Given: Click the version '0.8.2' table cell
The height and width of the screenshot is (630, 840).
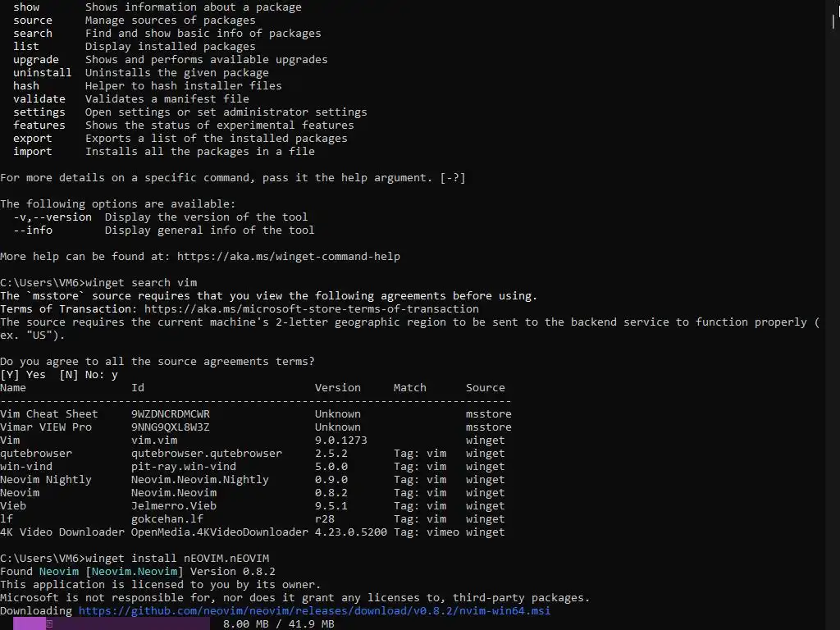Looking at the screenshot, I should [331, 493].
